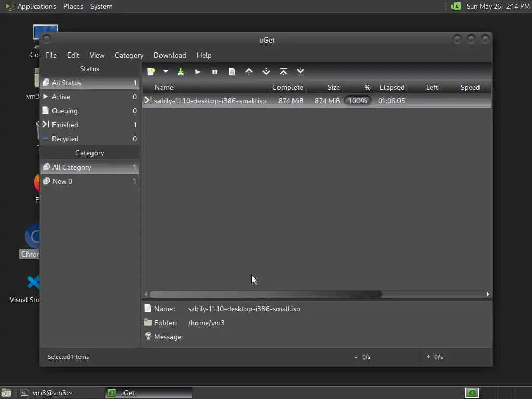Screen dimensions: 532x399
Task: Move download to bottom of list
Action: [300, 72]
